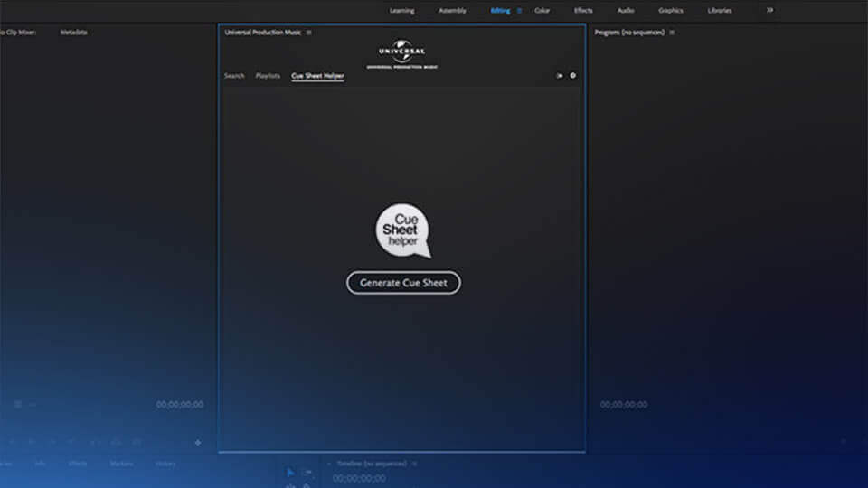Switch to the Color workspace
This screenshot has width=868, height=488.
click(x=542, y=11)
